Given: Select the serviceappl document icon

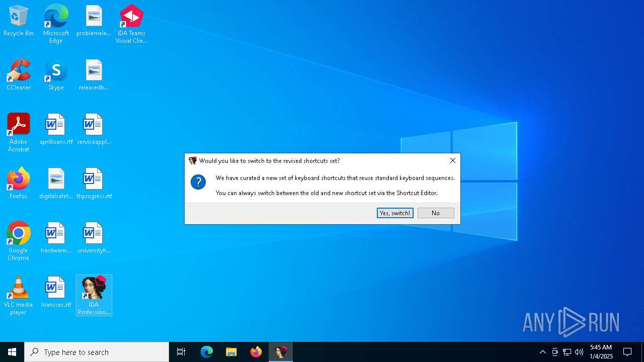Looking at the screenshot, I should click(94, 130).
